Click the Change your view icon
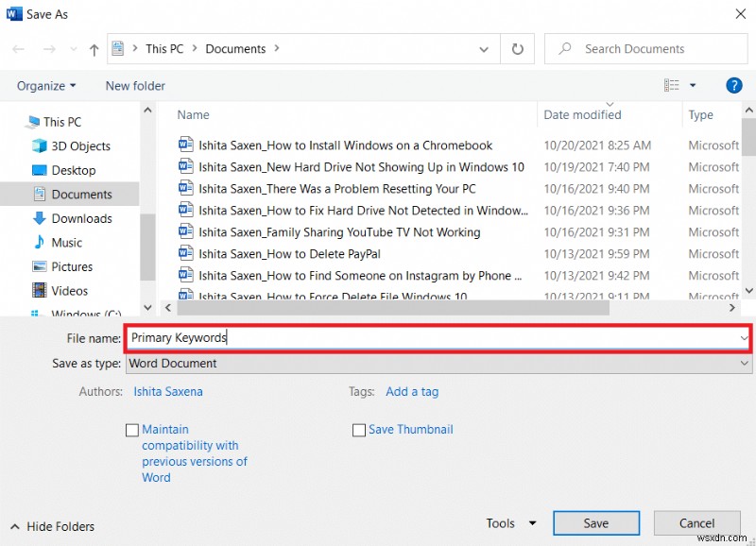756x546 pixels. (x=670, y=86)
